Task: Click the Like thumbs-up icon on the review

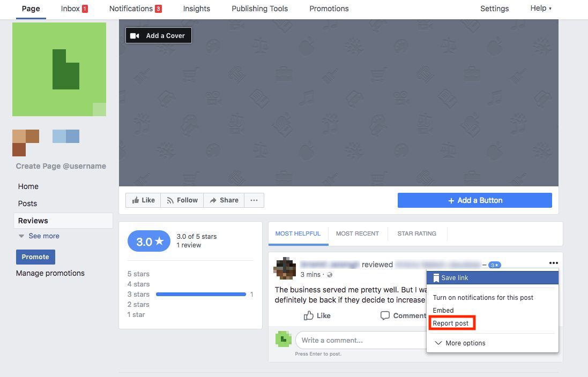Action: point(310,316)
